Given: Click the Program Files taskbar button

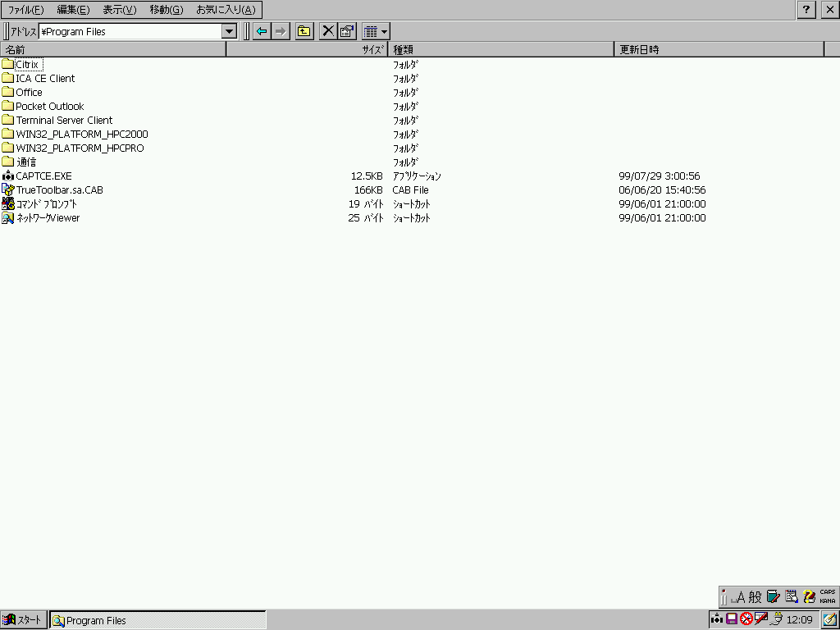Looking at the screenshot, I should tap(158, 620).
